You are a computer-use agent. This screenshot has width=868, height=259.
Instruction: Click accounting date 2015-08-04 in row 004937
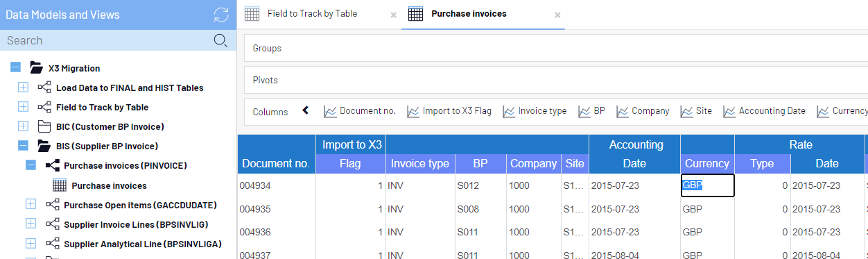pos(634,255)
